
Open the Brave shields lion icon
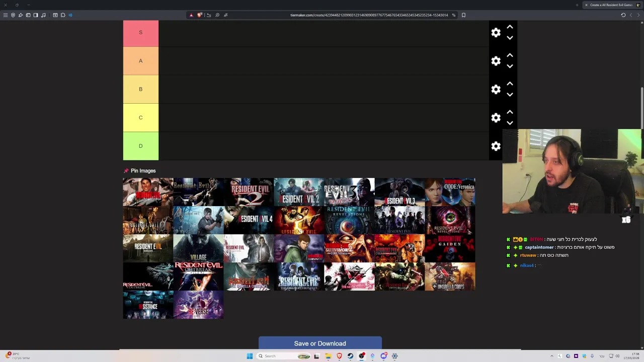click(200, 15)
